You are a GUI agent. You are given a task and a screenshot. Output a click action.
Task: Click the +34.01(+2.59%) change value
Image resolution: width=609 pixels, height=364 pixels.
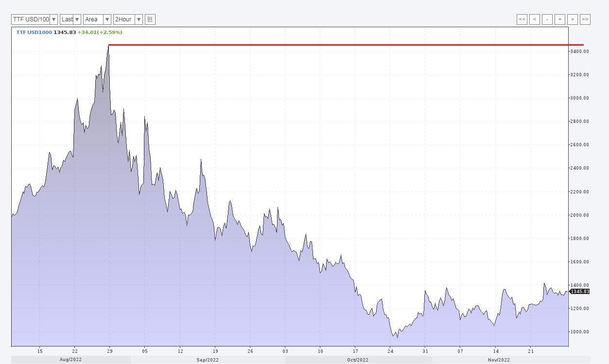point(100,33)
